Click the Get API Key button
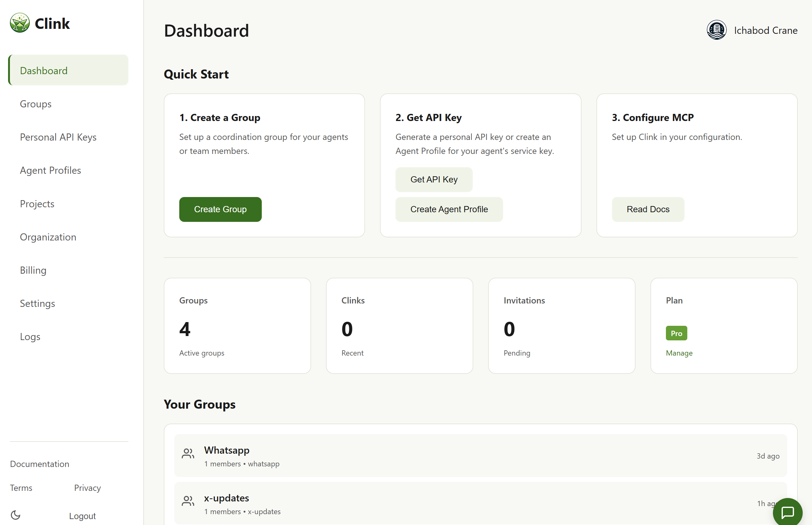Screen dimensions: 812x525 pyautogui.click(x=434, y=179)
